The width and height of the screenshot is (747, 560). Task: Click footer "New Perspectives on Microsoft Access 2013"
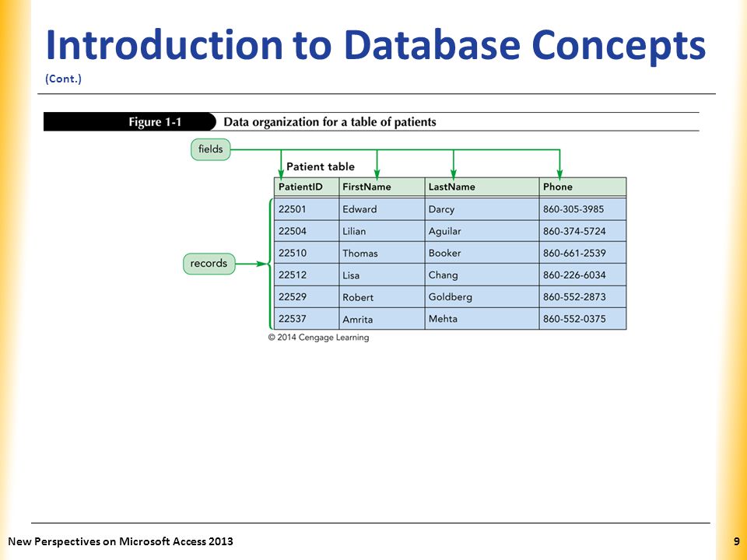click(x=121, y=541)
